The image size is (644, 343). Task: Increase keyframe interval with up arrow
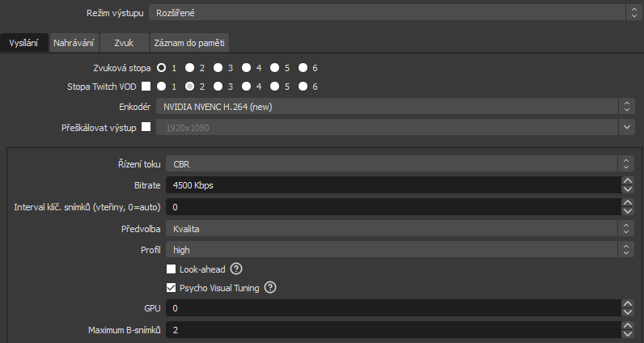point(628,202)
